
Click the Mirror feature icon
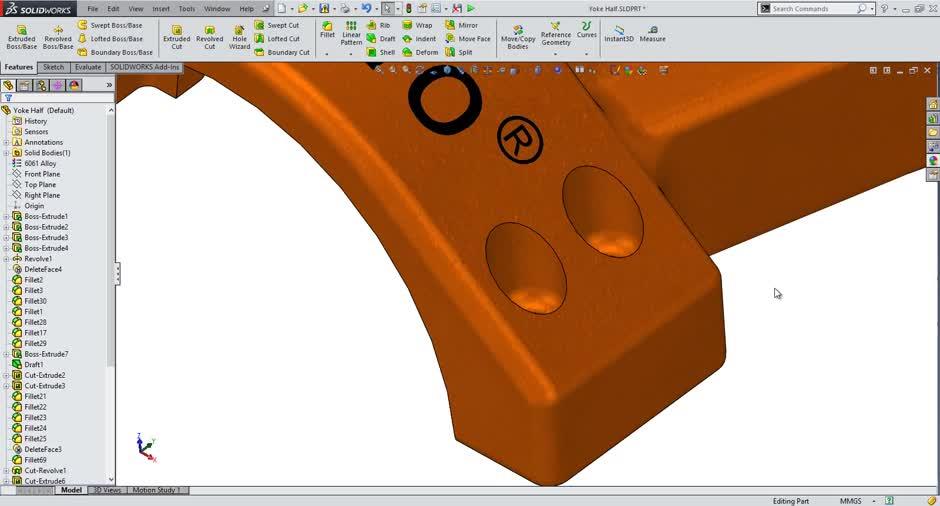(461, 25)
